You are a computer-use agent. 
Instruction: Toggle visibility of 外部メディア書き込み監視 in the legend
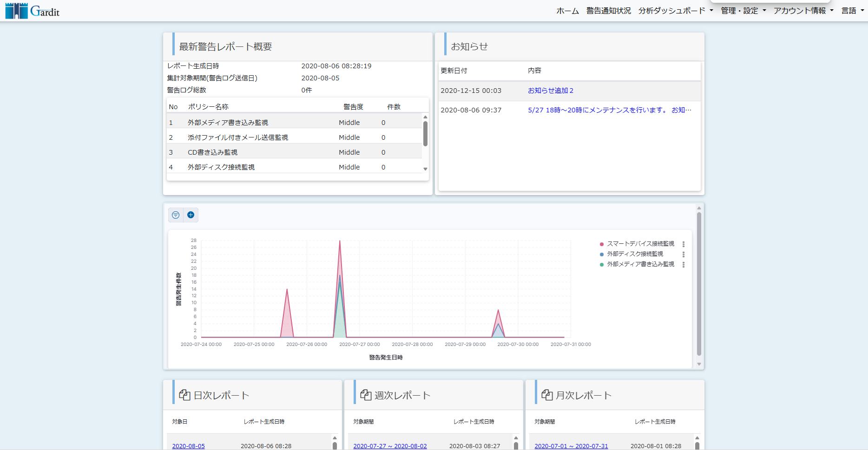tap(640, 264)
